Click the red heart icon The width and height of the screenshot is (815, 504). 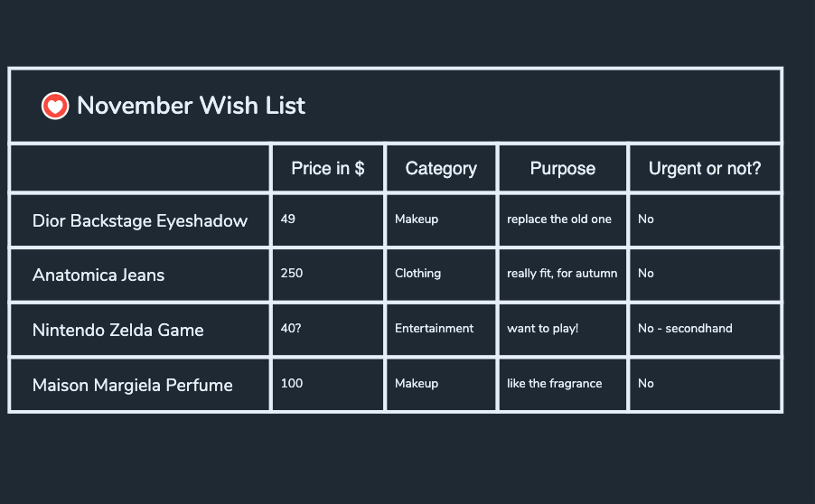pos(55,106)
